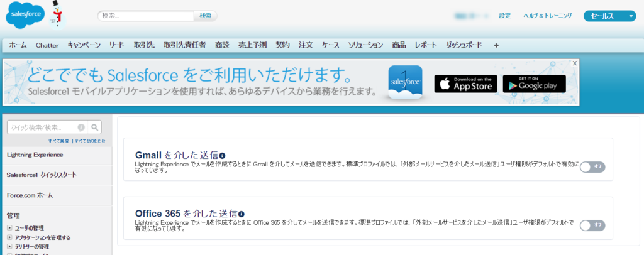
Task: Click the すべて折りたたむ link
Action: [90, 141]
